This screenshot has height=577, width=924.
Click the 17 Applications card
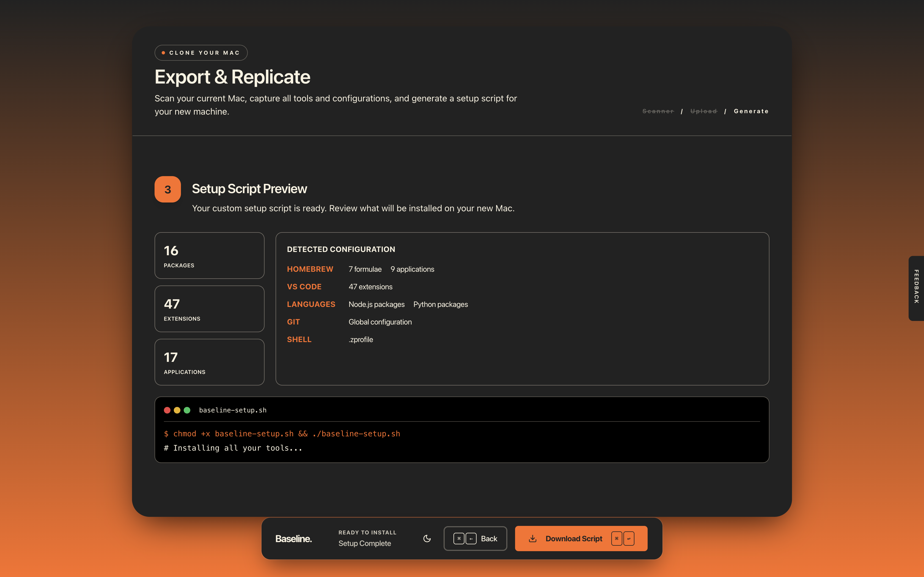pyautogui.click(x=209, y=362)
